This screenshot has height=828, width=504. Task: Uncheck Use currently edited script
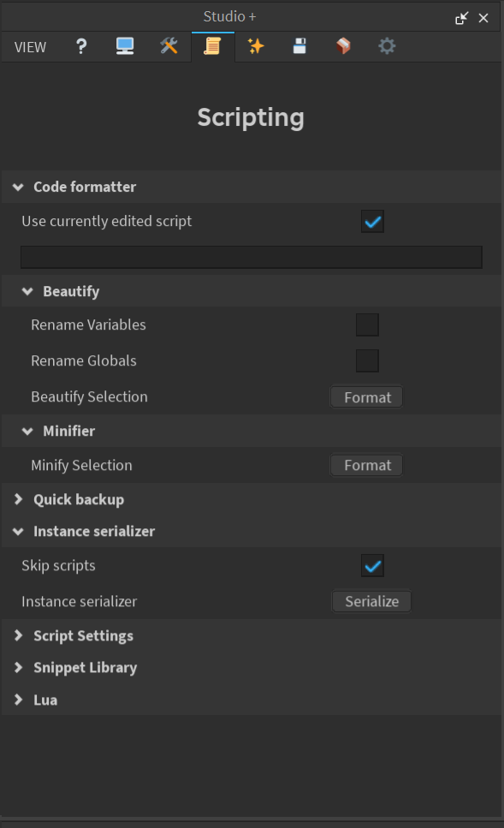(x=372, y=221)
